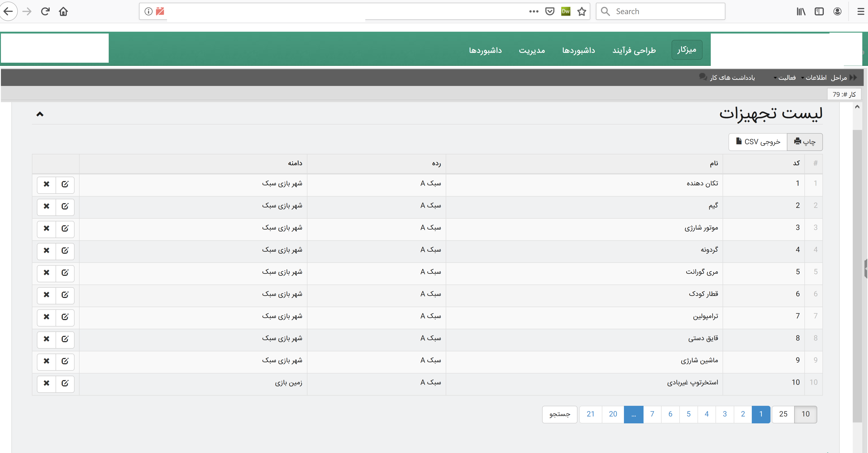Toggle the browser sidebar view

click(819, 11)
